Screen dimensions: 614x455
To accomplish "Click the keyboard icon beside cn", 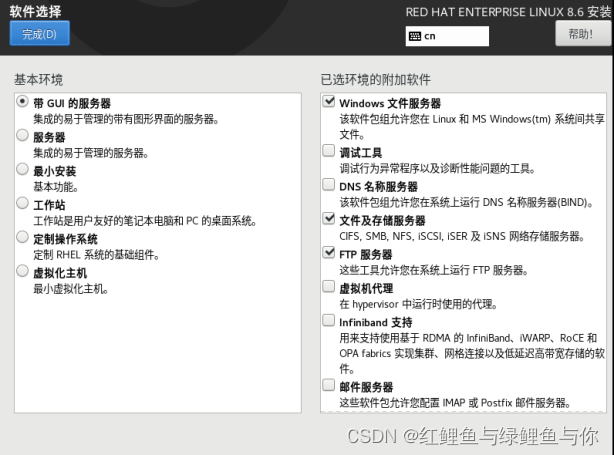I will pos(415,36).
